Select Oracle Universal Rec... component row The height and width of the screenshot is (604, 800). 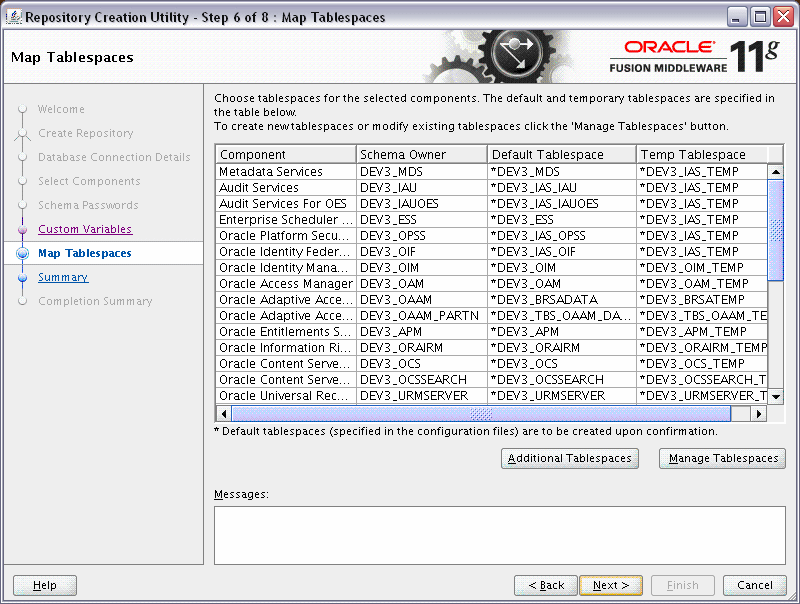point(286,396)
